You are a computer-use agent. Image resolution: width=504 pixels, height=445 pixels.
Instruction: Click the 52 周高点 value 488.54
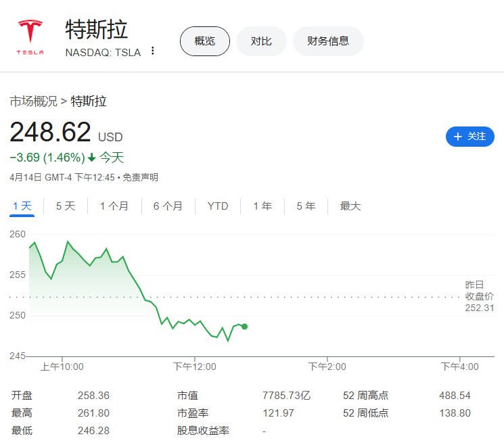pos(455,395)
